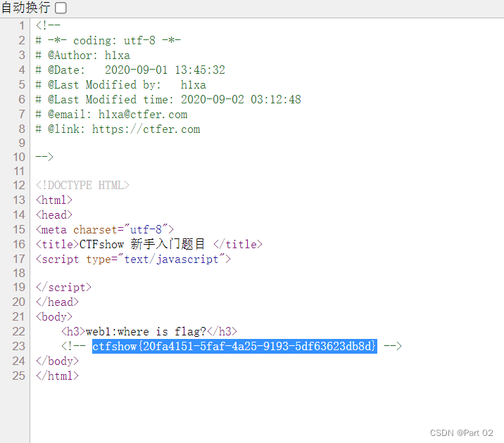Click the comment closer on line 10
The image size is (504, 443).
coord(44,157)
